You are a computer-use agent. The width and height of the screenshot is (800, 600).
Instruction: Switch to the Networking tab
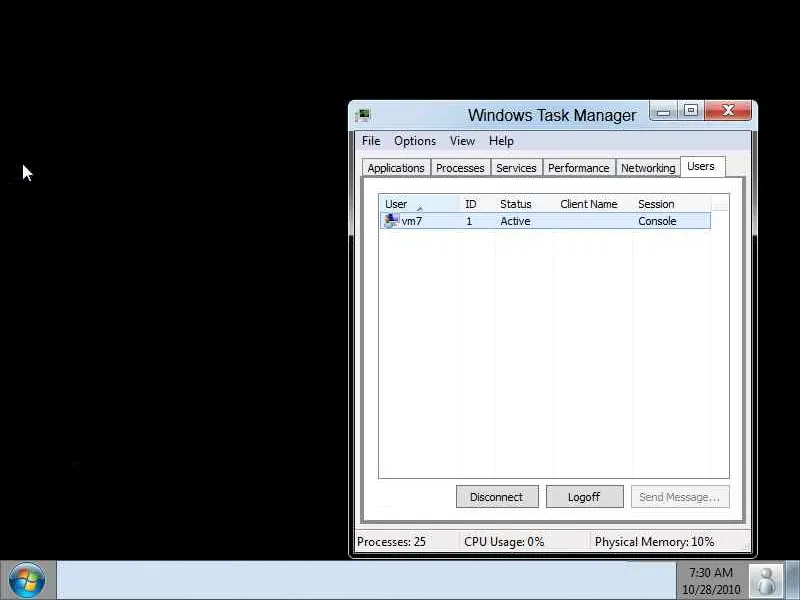coord(648,168)
